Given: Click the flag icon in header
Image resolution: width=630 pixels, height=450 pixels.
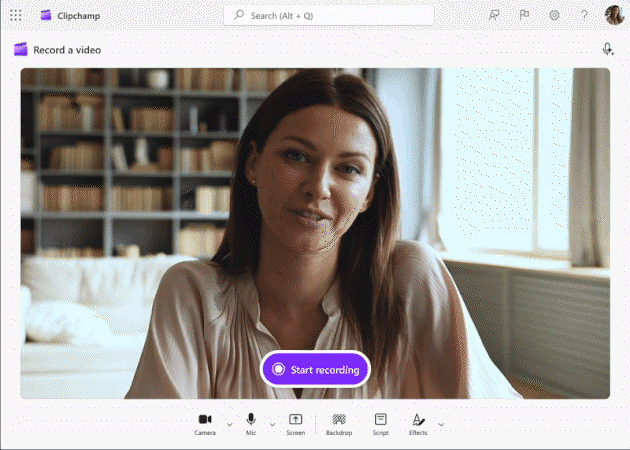Looking at the screenshot, I should 524,15.
